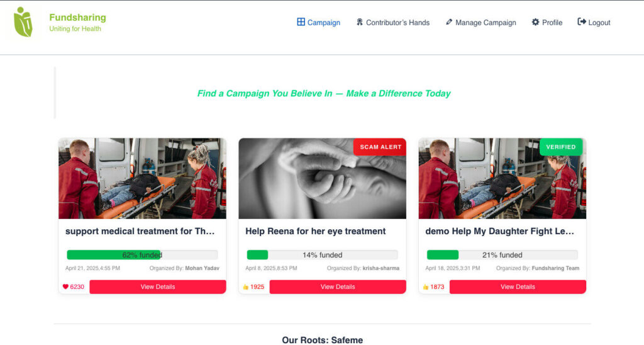This screenshot has height=345, width=644.
Task: Click thumbs-up icon on Reena campaign
Action: [x=245, y=287]
